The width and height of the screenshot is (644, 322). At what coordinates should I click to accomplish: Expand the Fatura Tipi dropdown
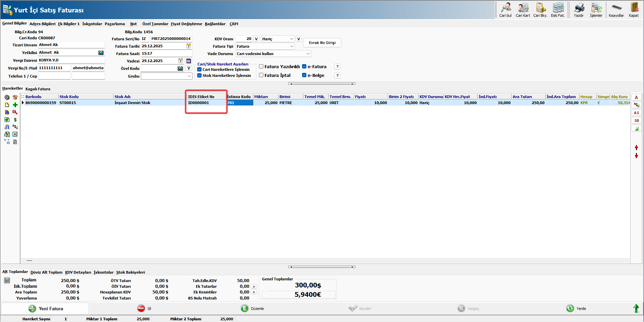292,46
